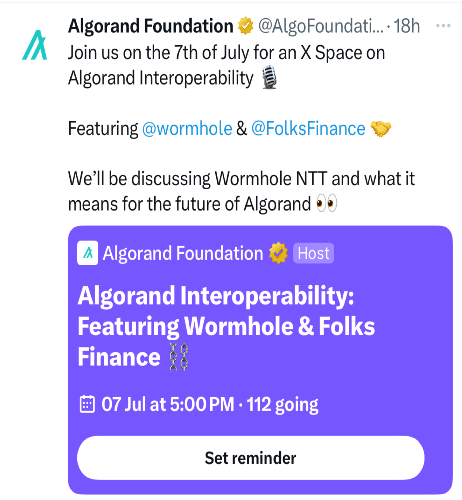Open the three-dot more options menu
The width and height of the screenshot is (462, 500).
point(443,26)
